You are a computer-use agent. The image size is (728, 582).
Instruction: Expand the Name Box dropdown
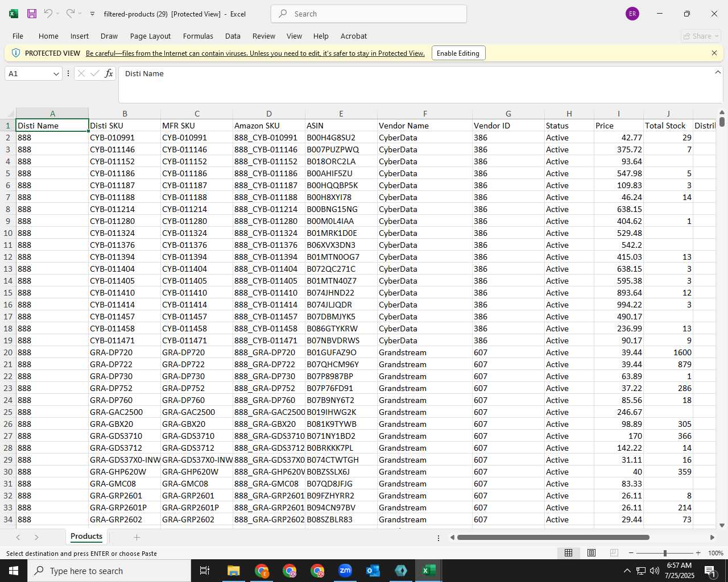tap(56, 74)
